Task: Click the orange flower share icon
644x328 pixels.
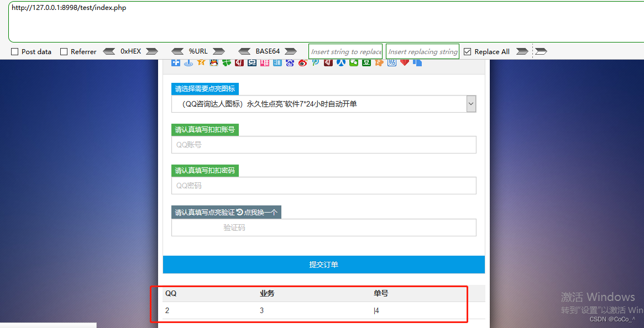Action: coord(379,62)
